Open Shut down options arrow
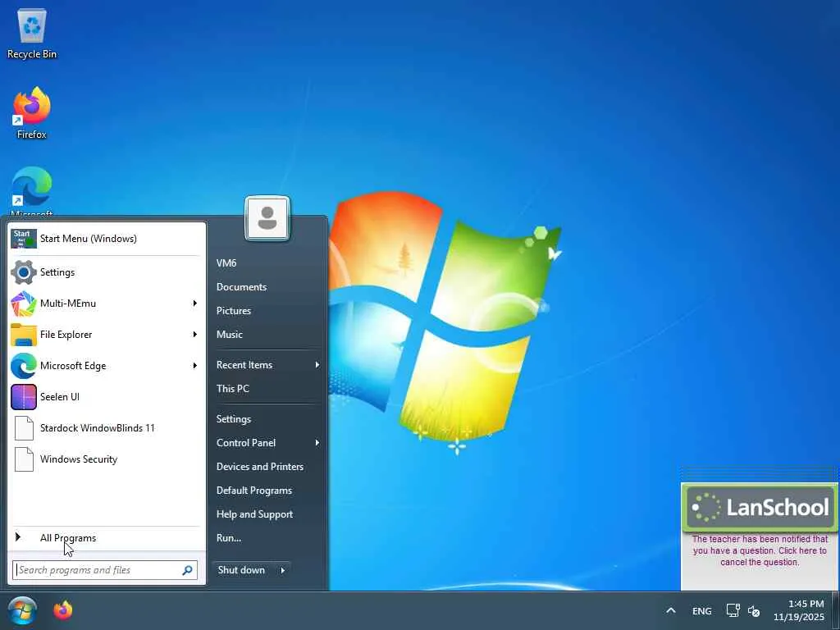Viewport: 840px width, 630px height. pos(283,570)
